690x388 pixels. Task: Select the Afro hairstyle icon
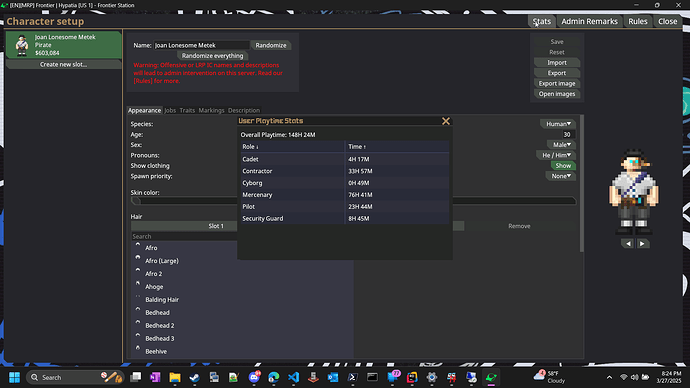(x=138, y=245)
